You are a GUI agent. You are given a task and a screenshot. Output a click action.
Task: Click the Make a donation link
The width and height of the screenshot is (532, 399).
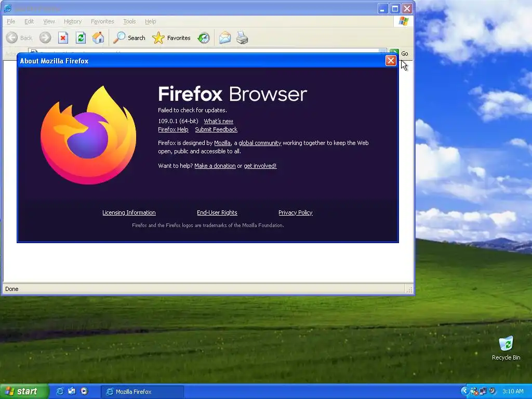(215, 166)
